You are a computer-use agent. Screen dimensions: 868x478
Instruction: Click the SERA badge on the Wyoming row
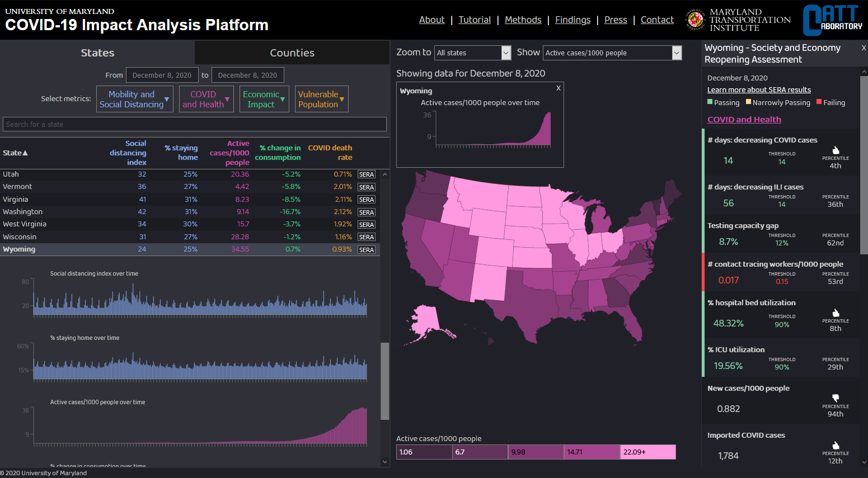point(367,249)
